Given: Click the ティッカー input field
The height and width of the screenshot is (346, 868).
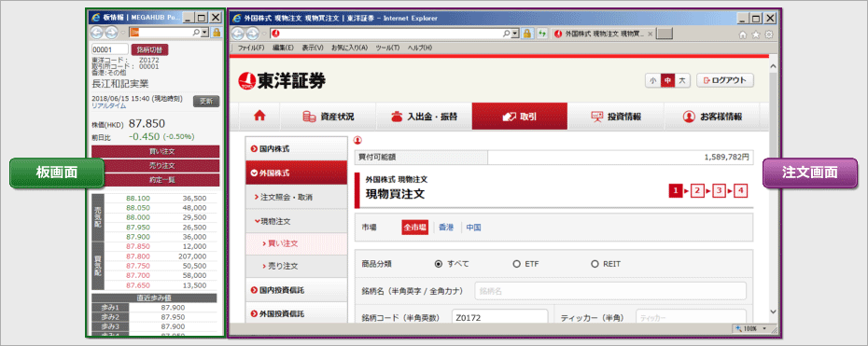Looking at the screenshot, I should tap(691, 318).
